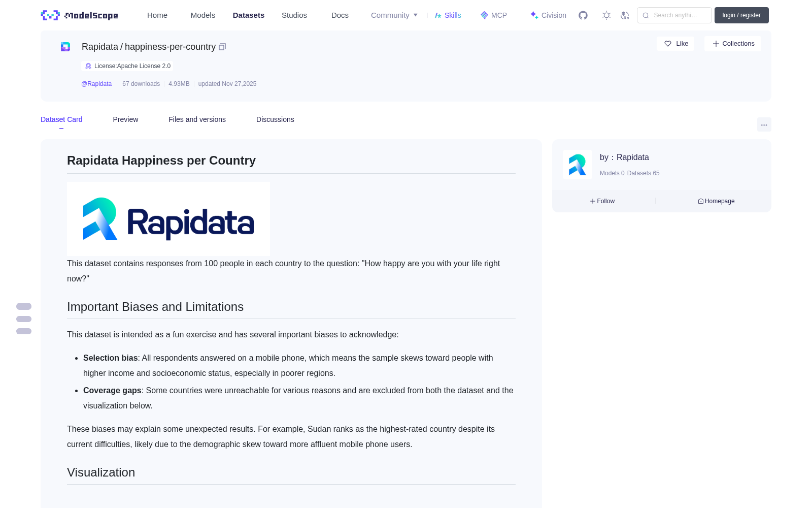Image resolution: width=812 pixels, height=508 pixels.
Task: Toggle the light/dark theme sun icon
Action: tap(606, 15)
